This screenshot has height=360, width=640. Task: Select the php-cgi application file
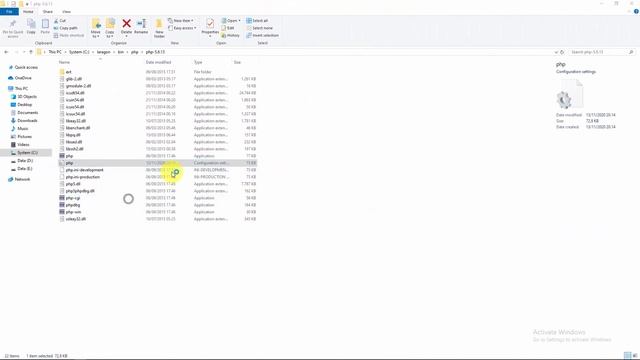click(73, 198)
